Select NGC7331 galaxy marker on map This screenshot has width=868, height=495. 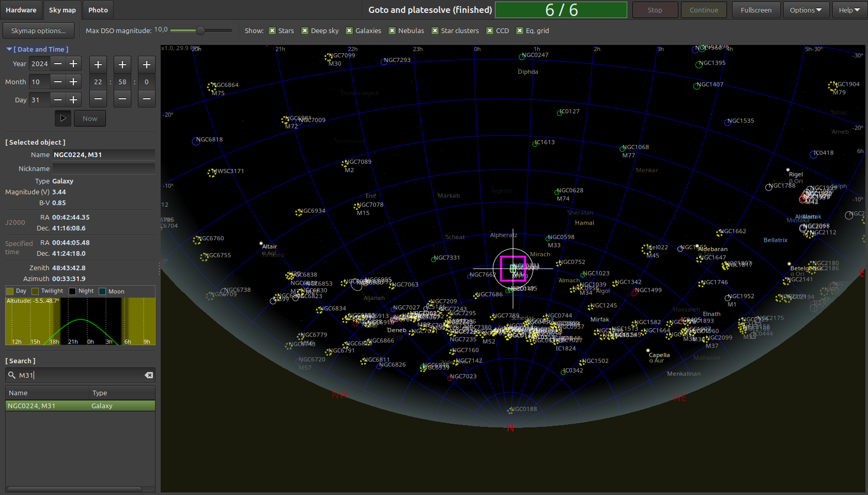pos(434,259)
